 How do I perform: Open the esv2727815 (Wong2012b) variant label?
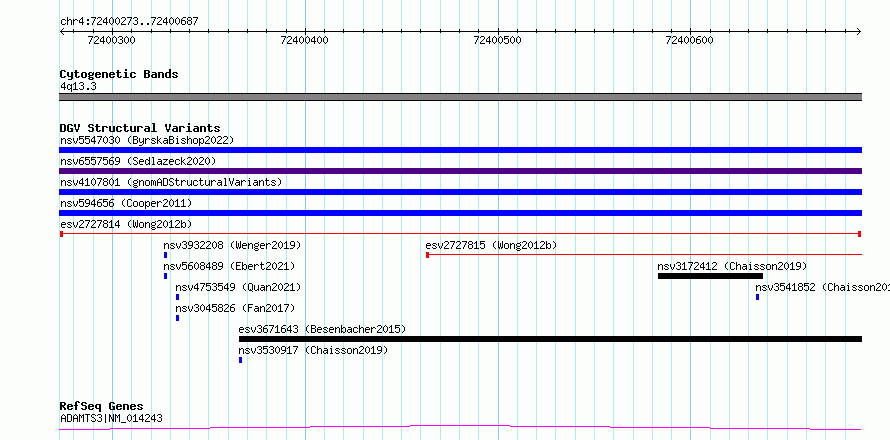tap(492, 245)
